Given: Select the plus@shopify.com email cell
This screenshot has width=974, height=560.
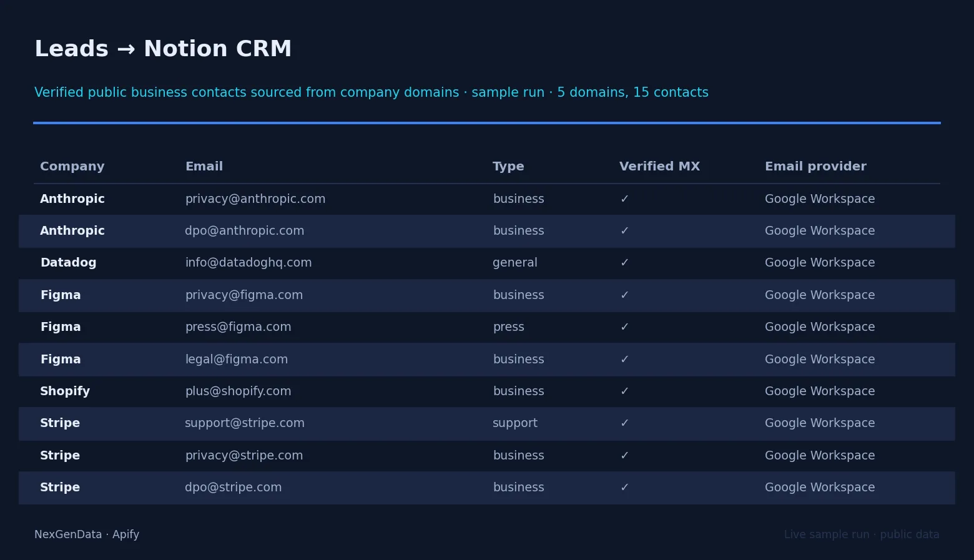Looking at the screenshot, I should (239, 391).
